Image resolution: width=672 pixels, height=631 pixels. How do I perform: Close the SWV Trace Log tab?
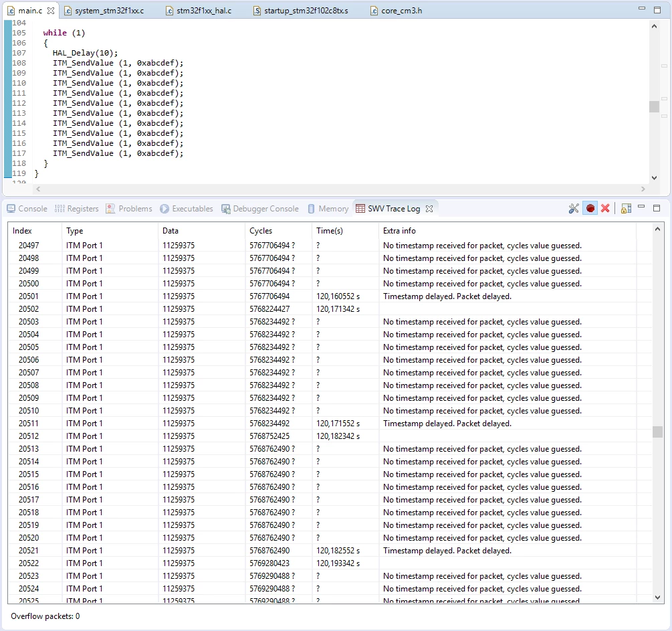tap(429, 209)
